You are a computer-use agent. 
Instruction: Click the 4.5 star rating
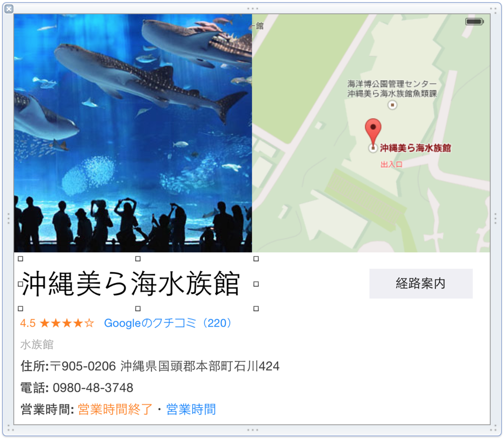pyautogui.click(x=57, y=323)
